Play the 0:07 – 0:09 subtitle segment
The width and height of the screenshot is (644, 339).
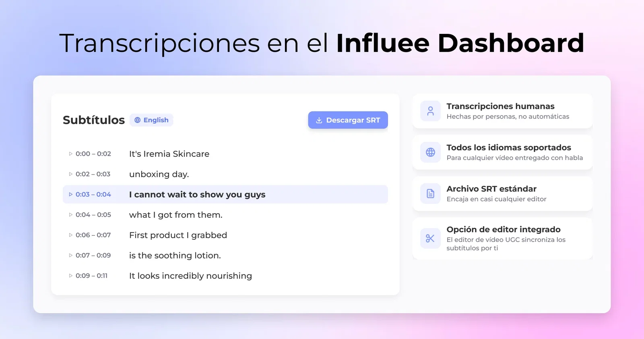pos(70,255)
